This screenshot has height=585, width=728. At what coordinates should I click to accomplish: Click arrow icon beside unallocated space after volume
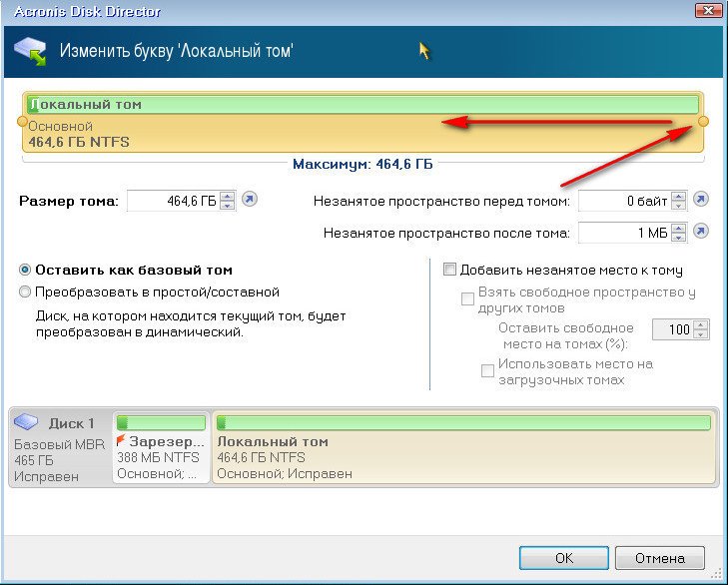(x=701, y=232)
